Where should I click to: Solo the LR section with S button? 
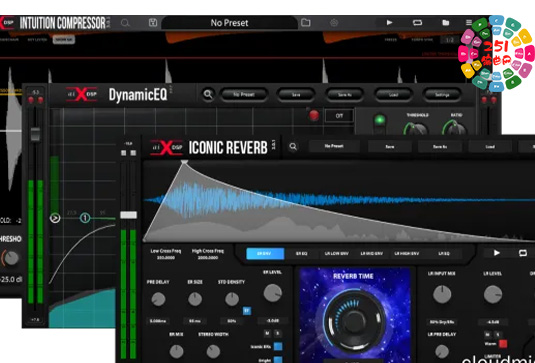[498, 334]
